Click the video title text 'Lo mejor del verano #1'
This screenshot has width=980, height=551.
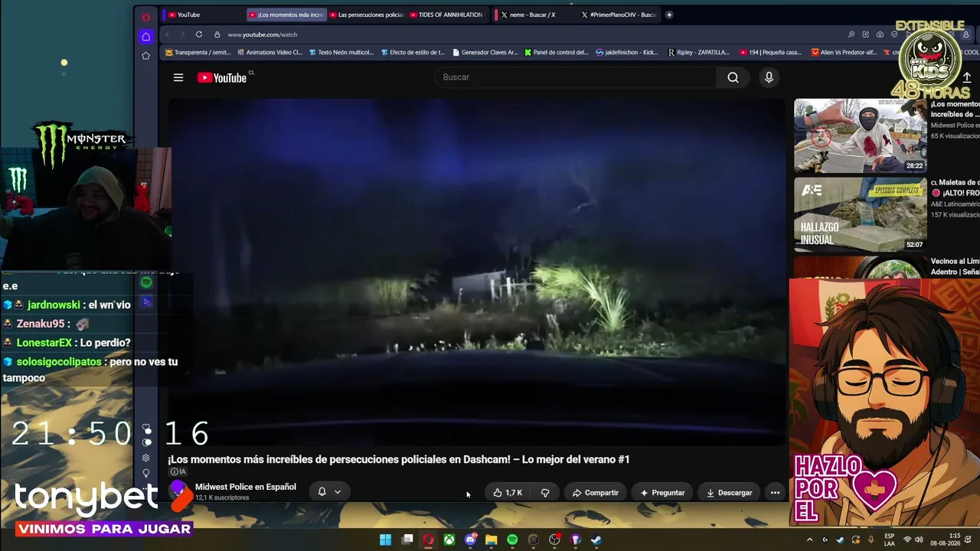(576, 459)
